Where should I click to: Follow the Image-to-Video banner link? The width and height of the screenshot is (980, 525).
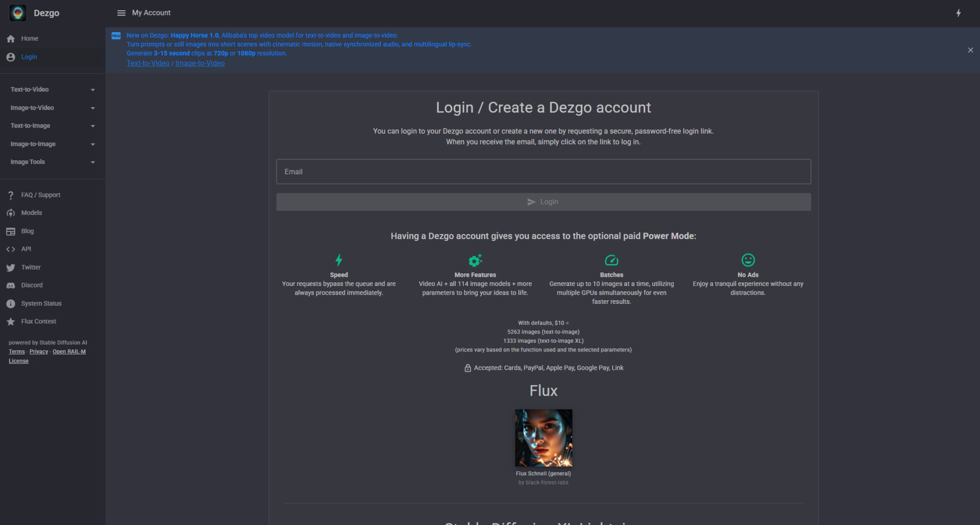200,63
